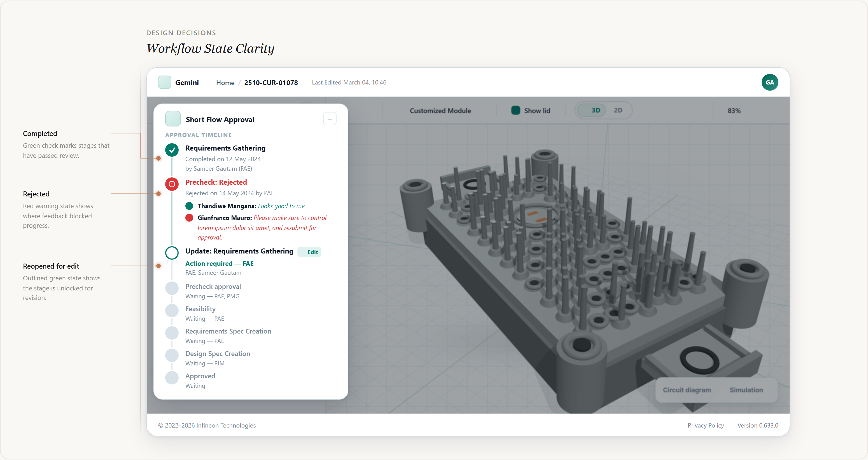The image size is (868, 460).
Task: Select the Customized Module toolbar item
Action: (440, 111)
